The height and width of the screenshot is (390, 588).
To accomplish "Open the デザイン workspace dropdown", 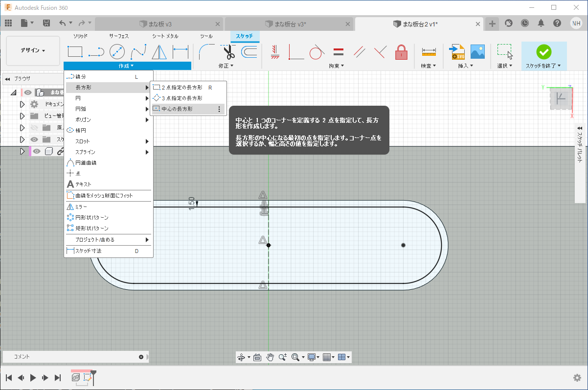I will click(33, 50).
